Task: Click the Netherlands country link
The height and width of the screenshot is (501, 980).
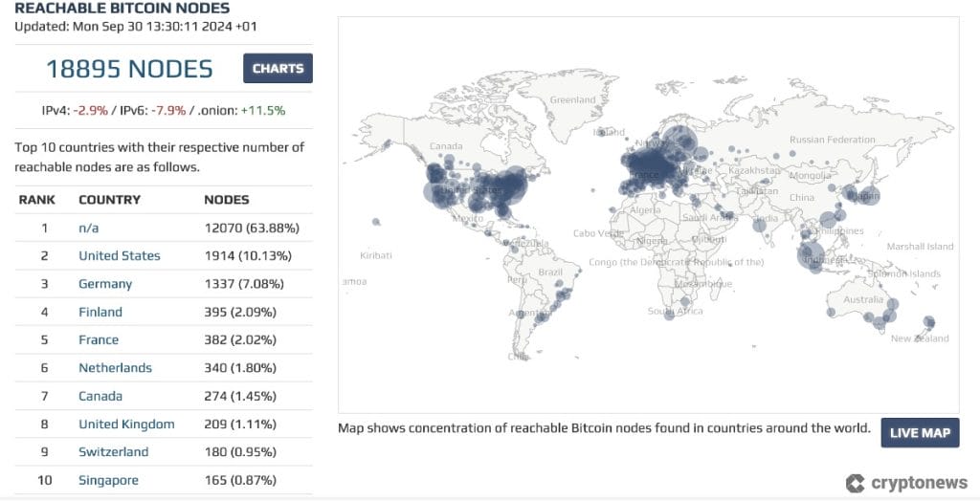Action: (x=115, y=367)
